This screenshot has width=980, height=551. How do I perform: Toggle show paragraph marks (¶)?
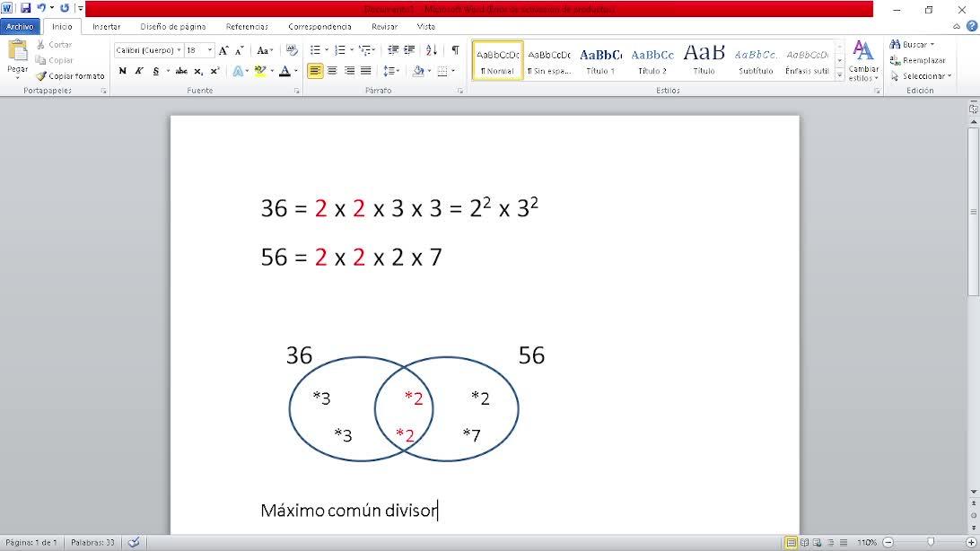point(455,50)
